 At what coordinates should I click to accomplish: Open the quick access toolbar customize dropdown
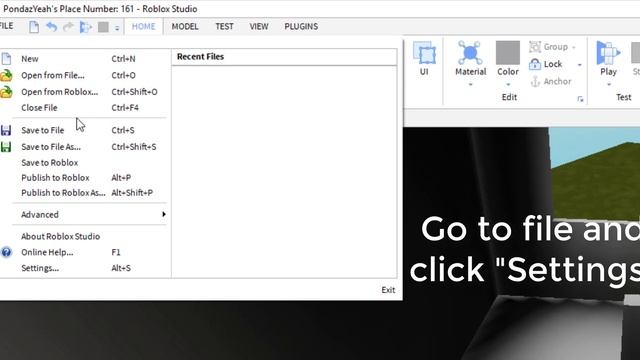(117, 28)
